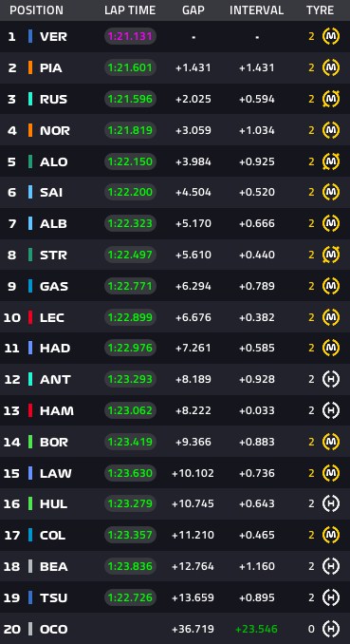Viewport: 350px width, 644px height.
Task: Click Hulkenberg's hard tyre icon
Action: pos(331,503)
